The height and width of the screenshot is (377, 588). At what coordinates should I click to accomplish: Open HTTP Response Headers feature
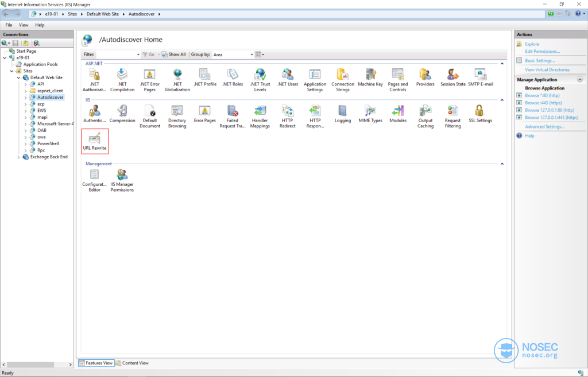315,116
